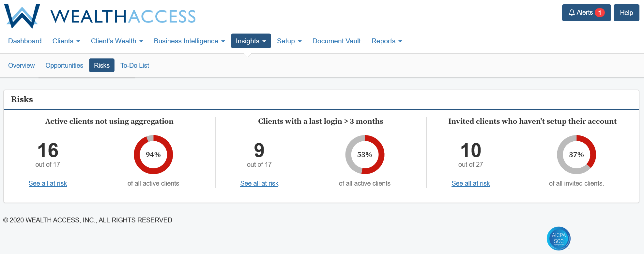The height and width of the screenshot is (254, 644).
Task: Open Document Vault
Action: 336,41
